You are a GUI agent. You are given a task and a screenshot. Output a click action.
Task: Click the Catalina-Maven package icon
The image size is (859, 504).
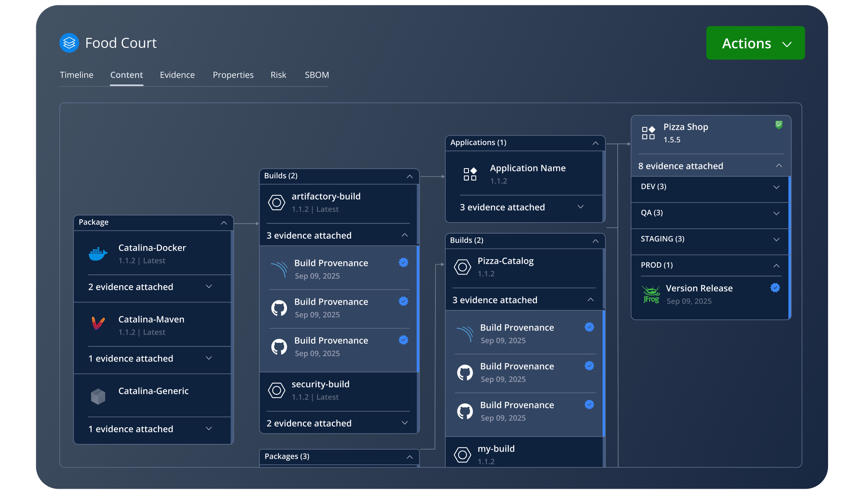click(x=98, y=324)
